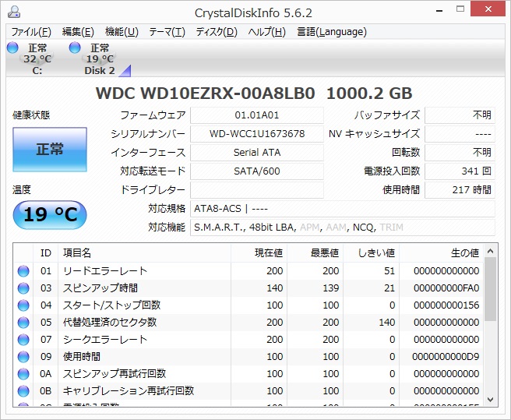The height and width of the screenshot is (420, 511).
Task: Click the blue 正常 health status button
Action: coord(50,150)
